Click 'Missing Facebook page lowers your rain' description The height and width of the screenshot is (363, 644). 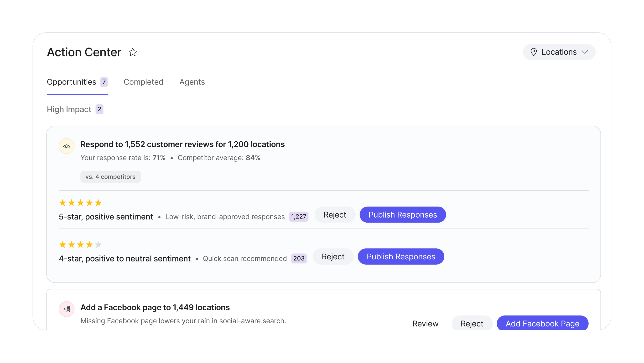(183, 321)
